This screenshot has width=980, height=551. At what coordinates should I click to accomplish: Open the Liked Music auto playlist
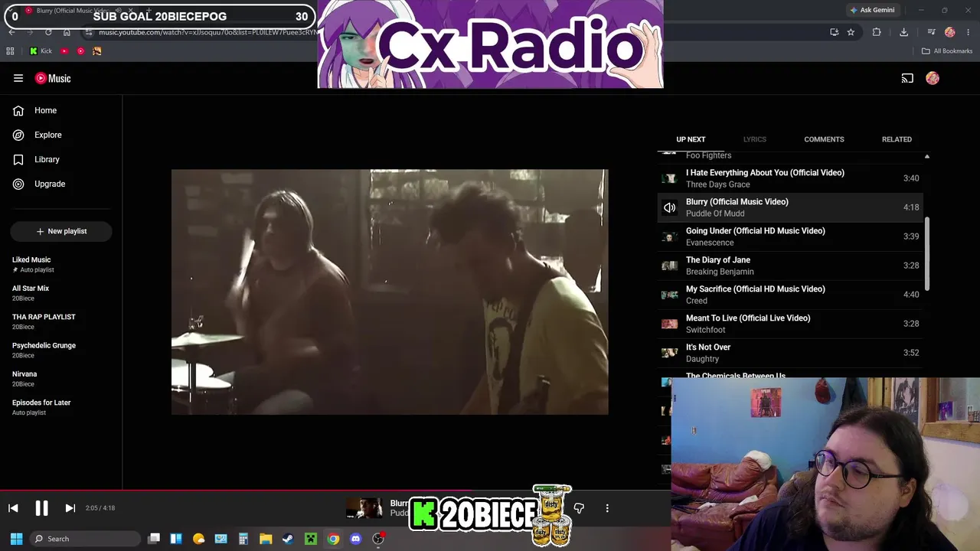coord(61,265)
